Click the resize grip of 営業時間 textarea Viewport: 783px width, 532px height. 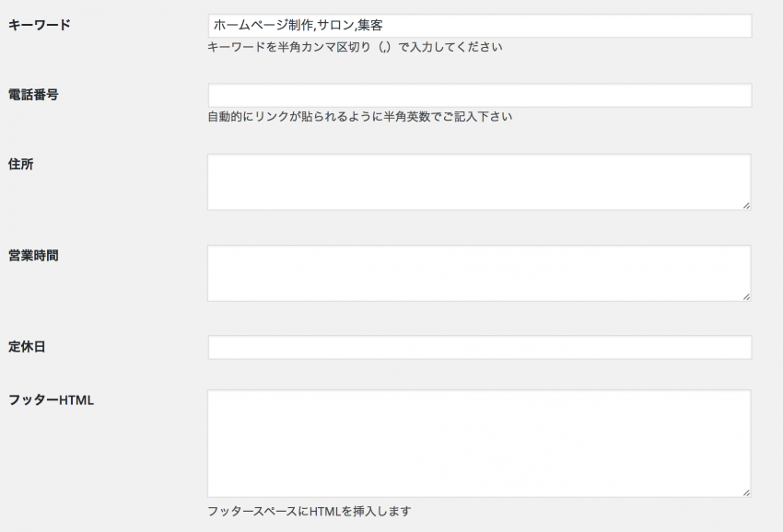coord(746,296)
